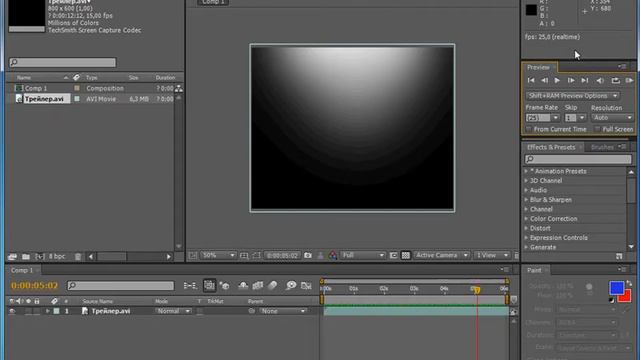Open the 50% magnification dropdown
This screenshot has width=640, height=360.
click(218, 256)
